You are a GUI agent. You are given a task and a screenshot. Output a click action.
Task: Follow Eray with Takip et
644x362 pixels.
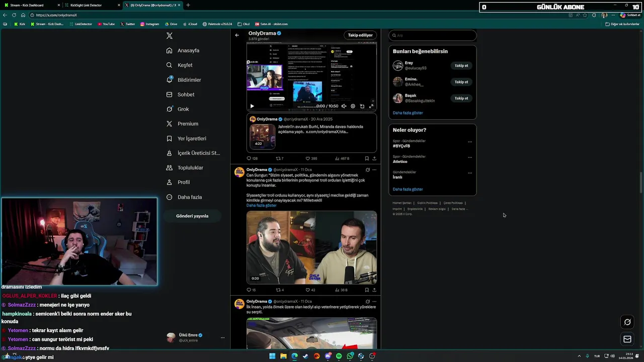coord(461,65)
